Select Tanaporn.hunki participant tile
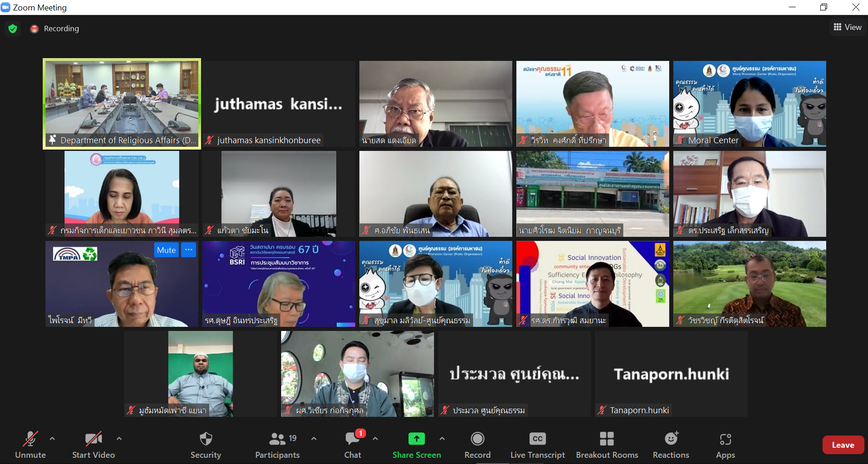This screenshot has width=868, height=464. click(671, 374)
